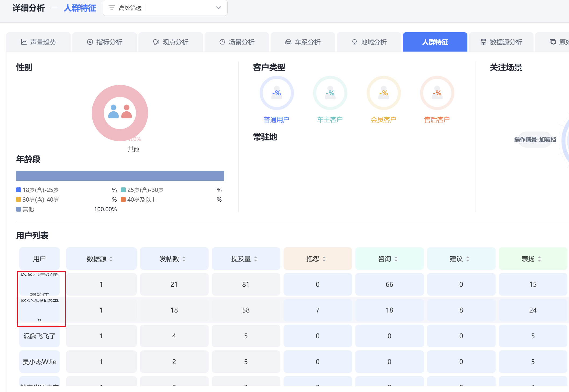Click the 高级筛选 filter icon

[x=112, y=8]
